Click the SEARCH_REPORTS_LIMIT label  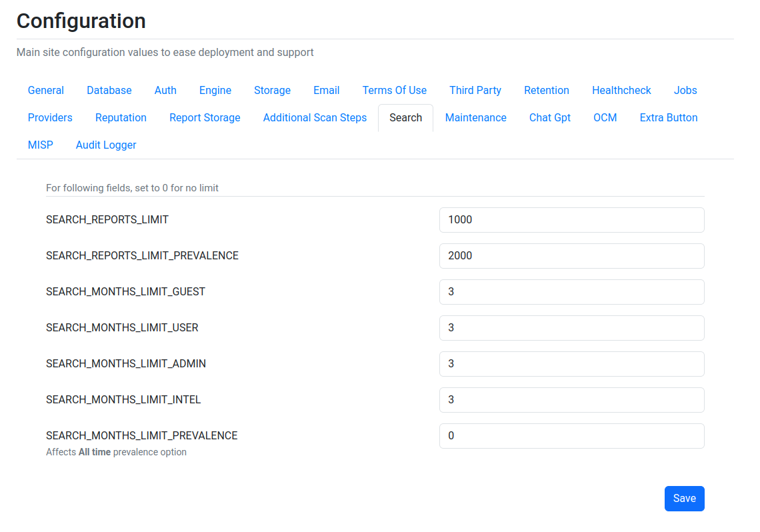tap(107, 220)
